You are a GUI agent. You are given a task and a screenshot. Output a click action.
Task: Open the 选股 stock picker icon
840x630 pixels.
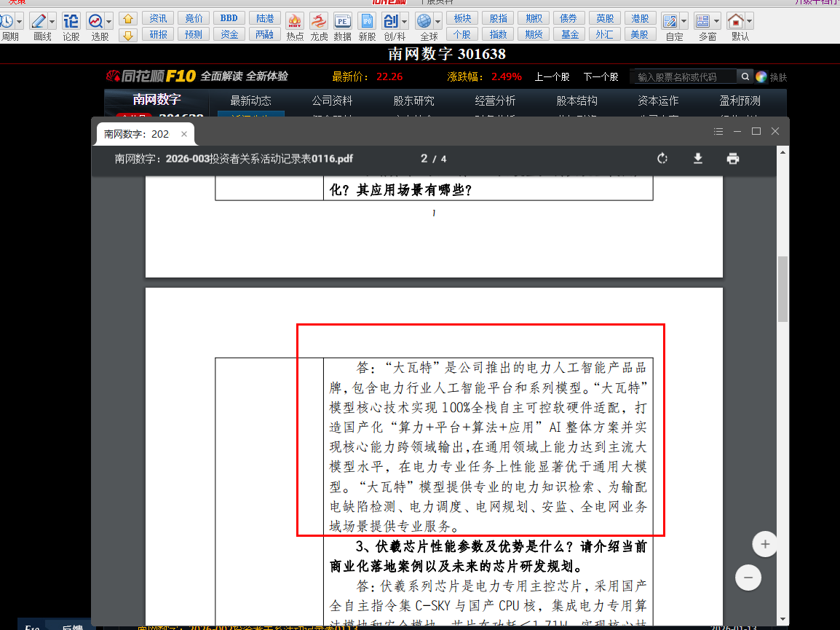(95, 21)
